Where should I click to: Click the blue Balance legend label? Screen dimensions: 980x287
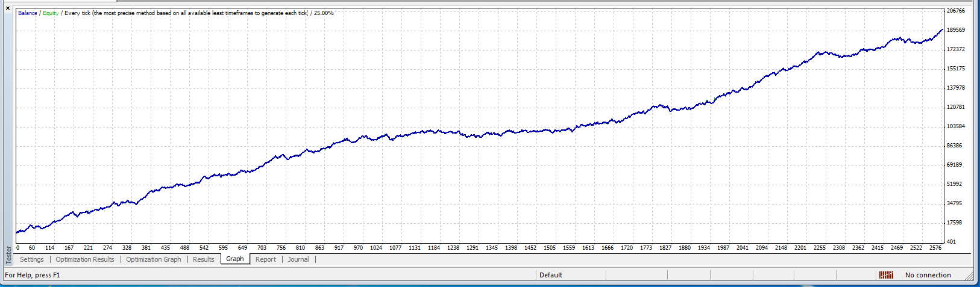28,13
